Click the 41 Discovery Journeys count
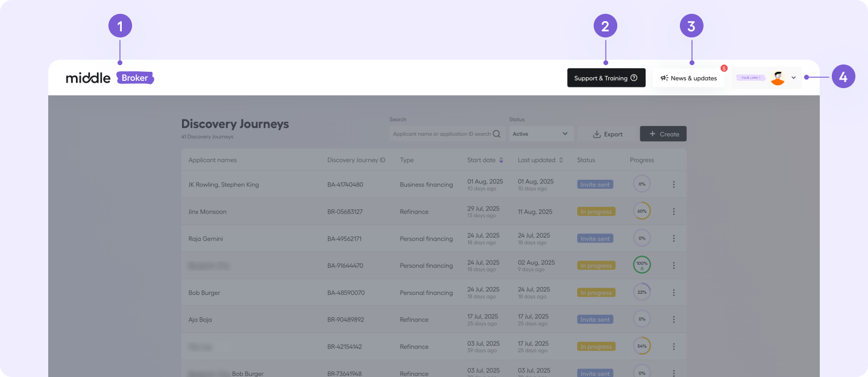Image resolution: width=868 pixels, height=377 pixels. [207, 137]
